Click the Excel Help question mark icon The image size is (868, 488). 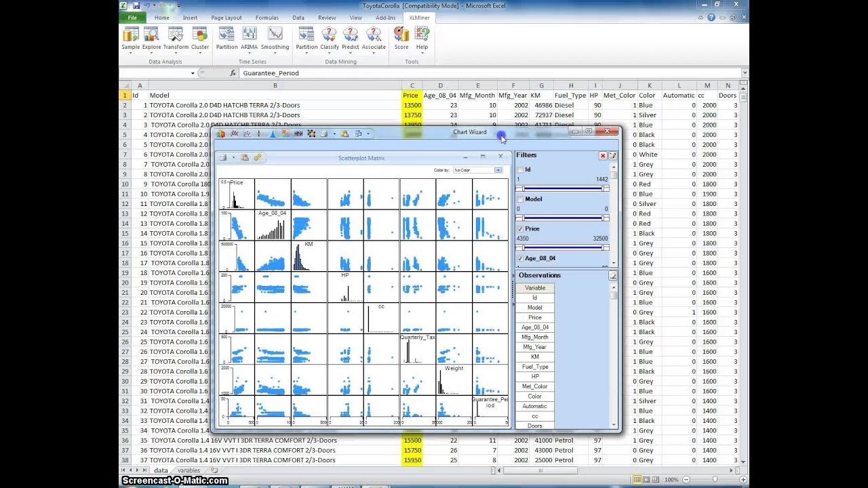(x=711, y=18)
